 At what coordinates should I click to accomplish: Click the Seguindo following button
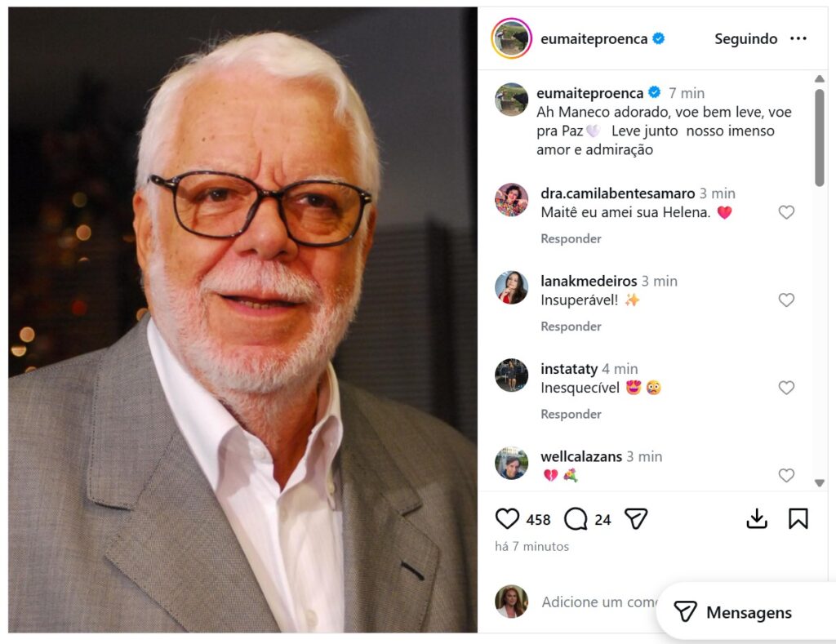tap(745, 39)
